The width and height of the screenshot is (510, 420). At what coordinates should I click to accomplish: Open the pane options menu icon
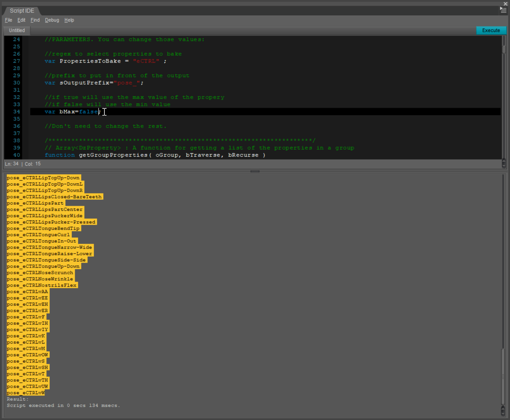(503, 10)
